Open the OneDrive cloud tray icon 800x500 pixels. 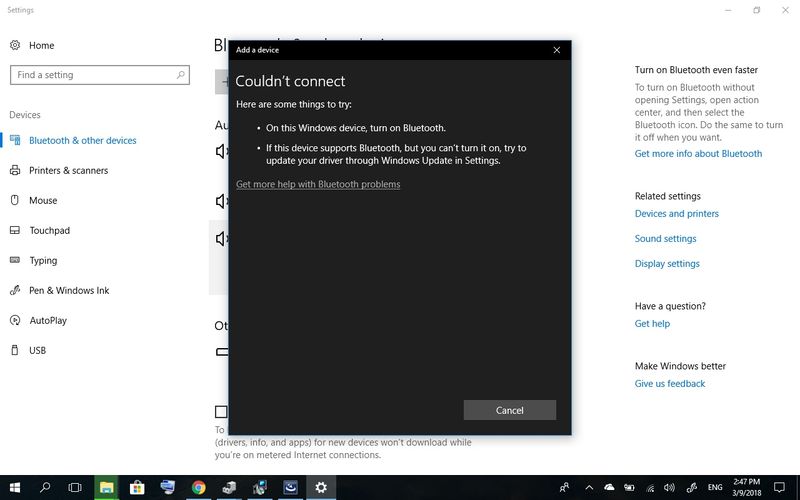coord(609,487)
